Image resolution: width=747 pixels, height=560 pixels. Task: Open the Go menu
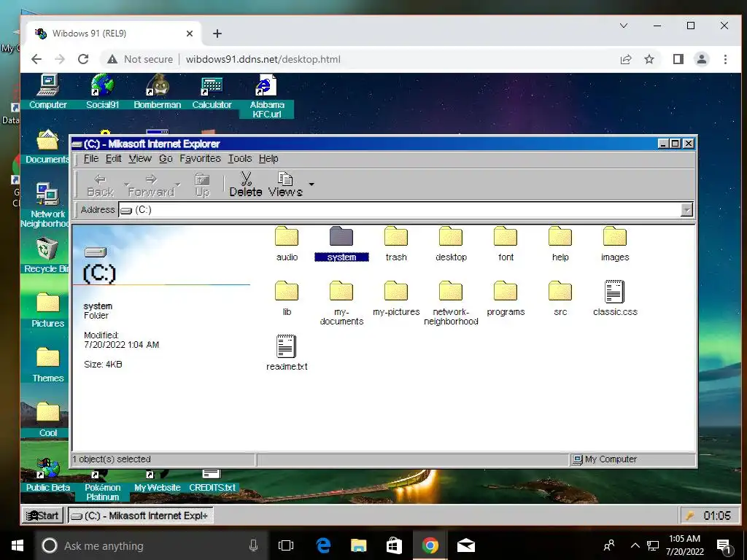click(x=166, y=158)
